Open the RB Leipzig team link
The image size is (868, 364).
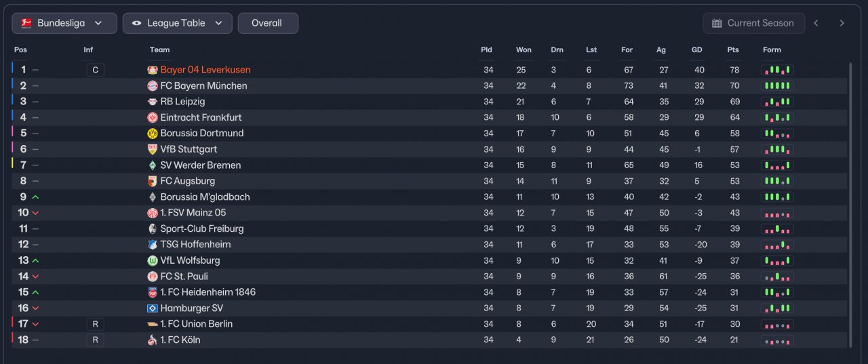182,102
